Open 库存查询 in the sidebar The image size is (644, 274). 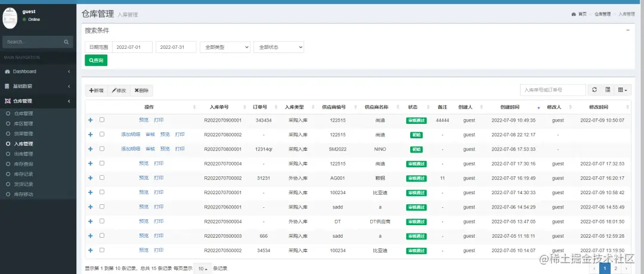[x=23, y=164]
